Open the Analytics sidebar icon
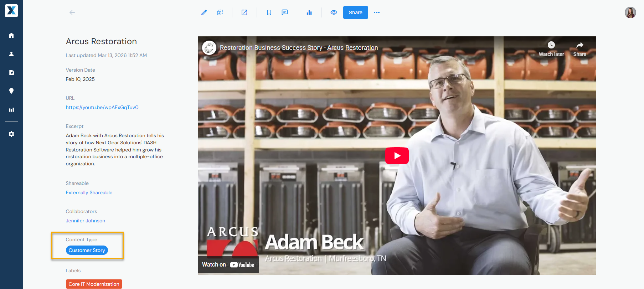Image resolution: width=644 pixels, height=289 pixels. (11, 110)
